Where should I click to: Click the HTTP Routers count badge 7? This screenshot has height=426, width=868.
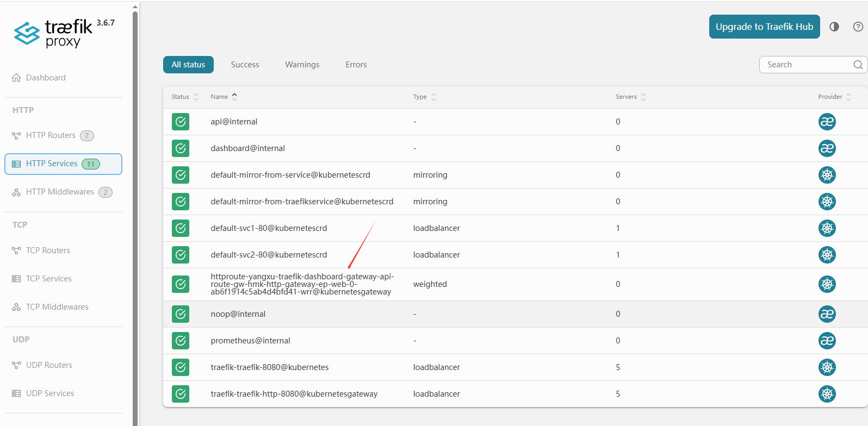(87, 136)
